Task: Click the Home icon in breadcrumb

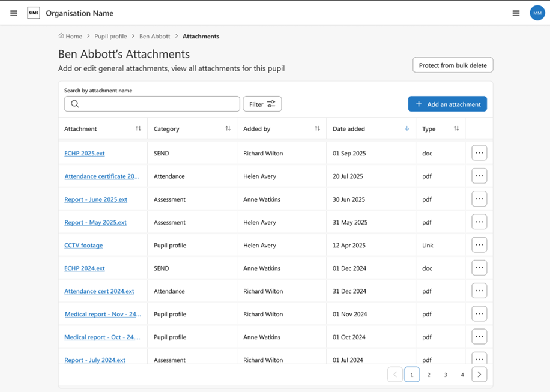Action: [61, 36]
